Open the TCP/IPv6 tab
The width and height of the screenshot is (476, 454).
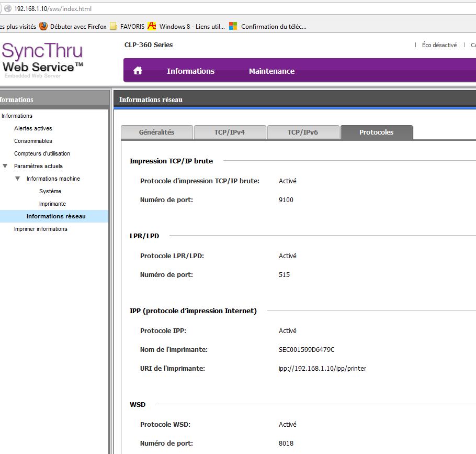(302, 132)
